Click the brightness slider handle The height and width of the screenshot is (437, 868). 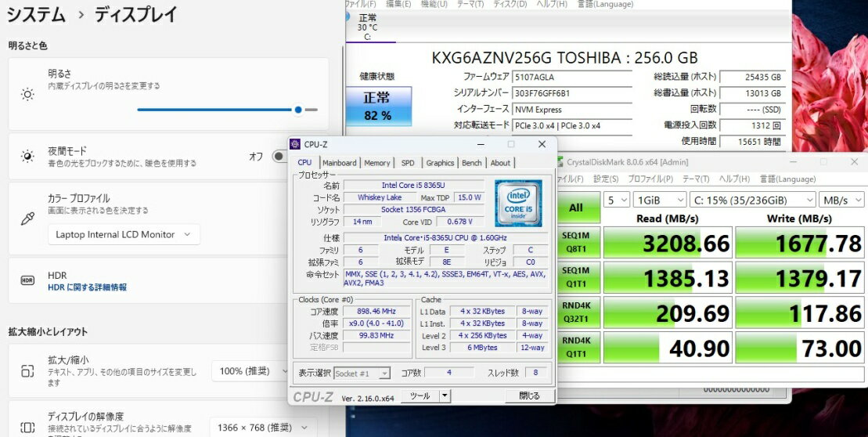tap(298, 110)
